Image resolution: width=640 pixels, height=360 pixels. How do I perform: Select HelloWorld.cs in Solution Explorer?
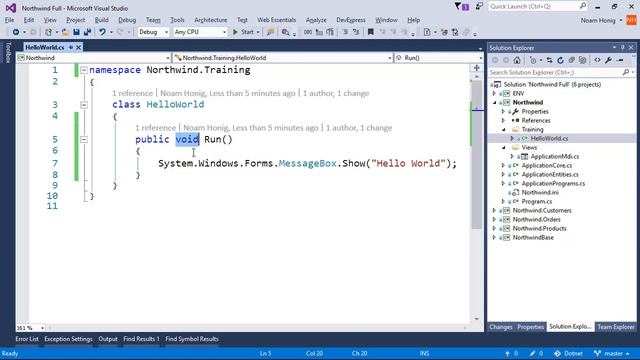(549, 138)
